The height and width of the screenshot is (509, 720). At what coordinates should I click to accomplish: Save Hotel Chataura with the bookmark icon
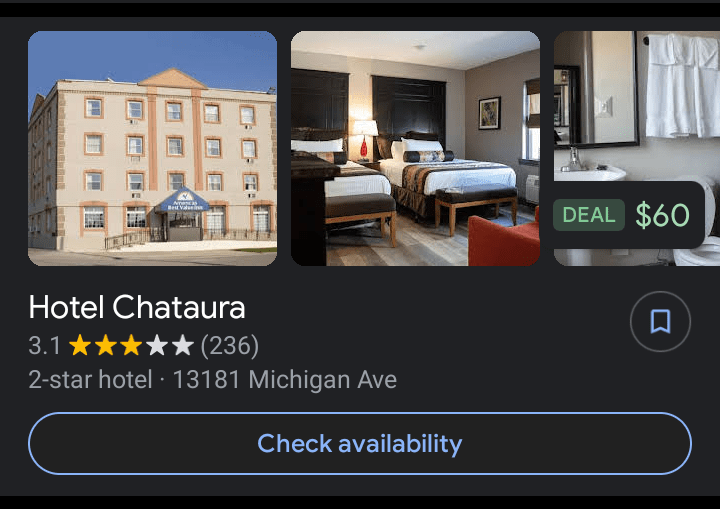tap(660, 321)
